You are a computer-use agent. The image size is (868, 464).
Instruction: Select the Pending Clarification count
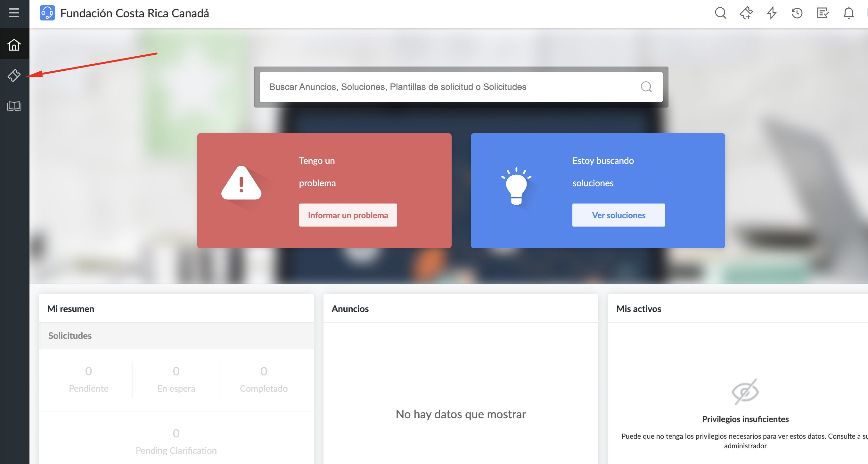pyautogui.click(x=176, y=441)
